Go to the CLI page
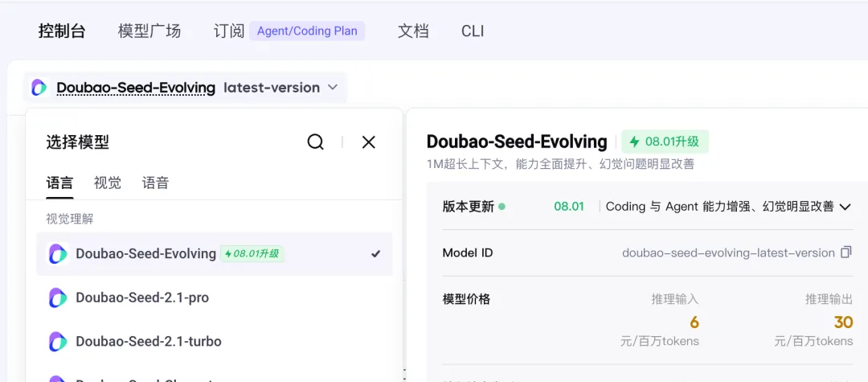 coord(473,31)
